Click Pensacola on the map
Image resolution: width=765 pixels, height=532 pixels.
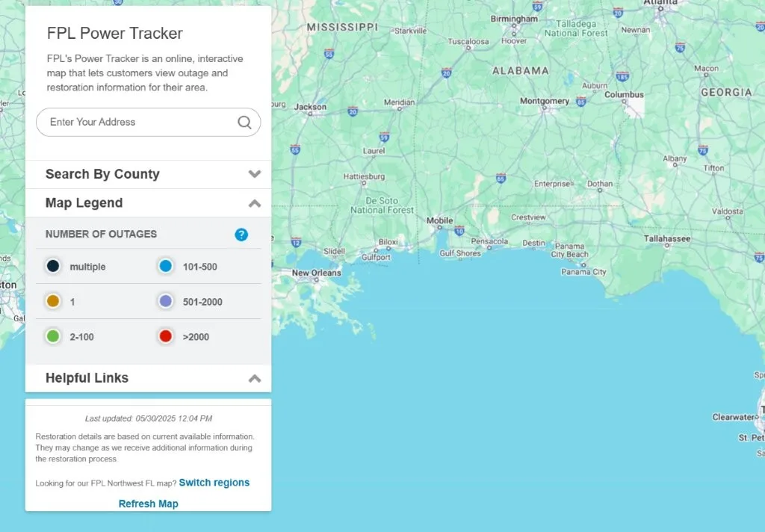489,241
